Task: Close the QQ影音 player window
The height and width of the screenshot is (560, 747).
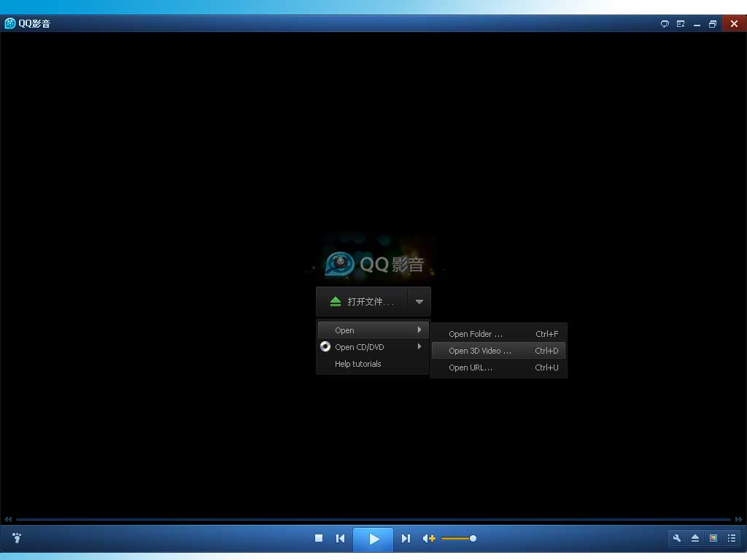Action: 734,23
